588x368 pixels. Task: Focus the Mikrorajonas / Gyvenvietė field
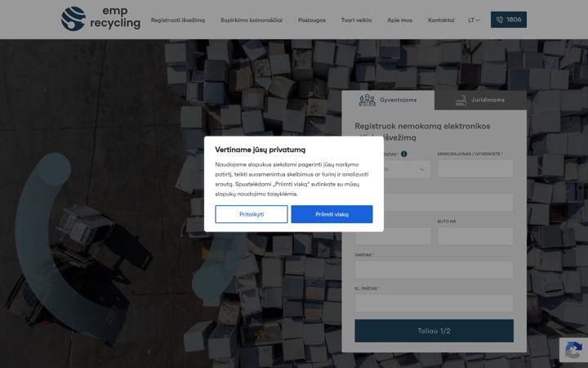[475, 169]
